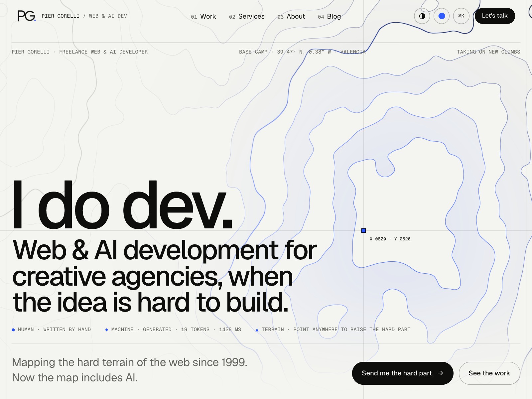Click the blue dot beside HUMAN legend
Screen dimensions: 532x399
pos(13,330)
